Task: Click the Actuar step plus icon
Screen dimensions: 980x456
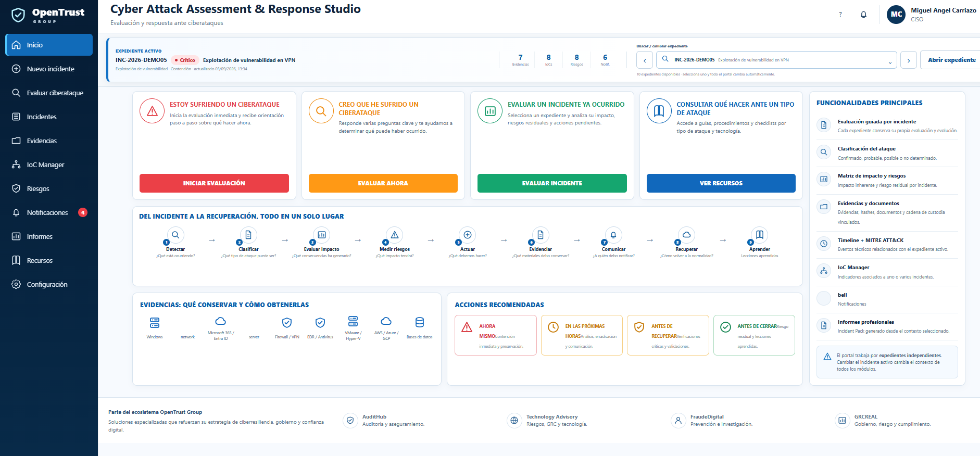Action: tap(468, 235)
